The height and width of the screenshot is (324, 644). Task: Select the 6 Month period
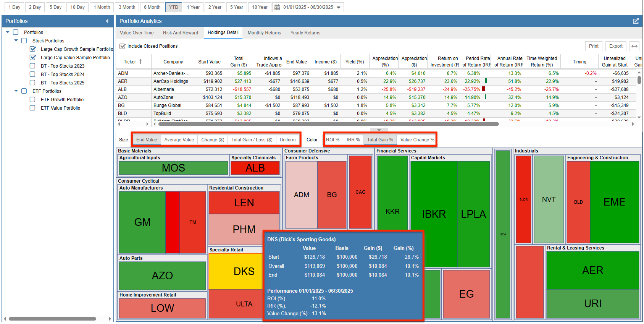coord(152,7)
